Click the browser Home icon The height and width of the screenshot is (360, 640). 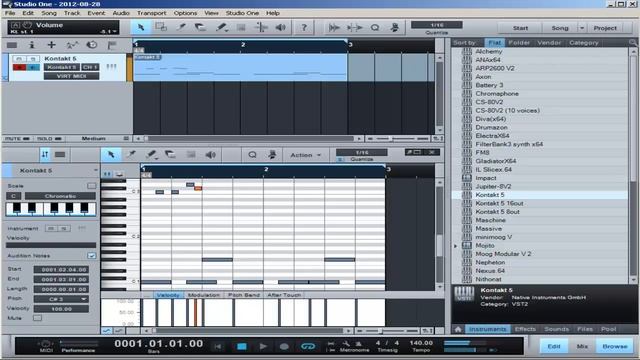pos(458,329)
